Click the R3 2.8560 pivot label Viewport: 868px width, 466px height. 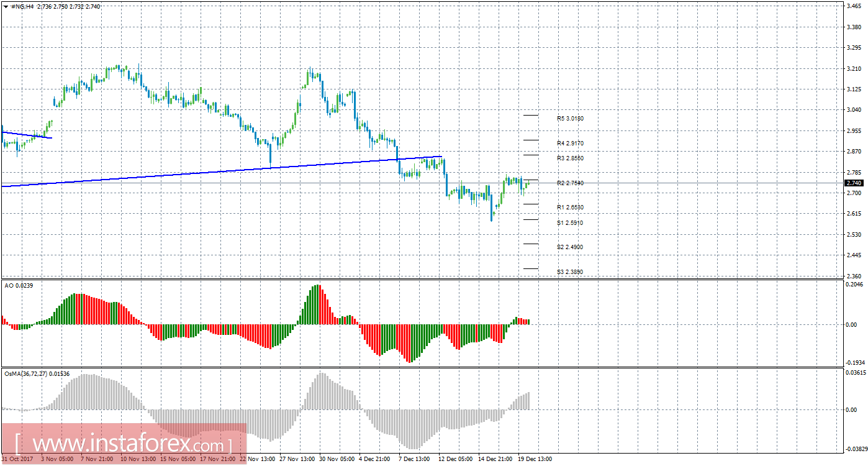(x=569, y=158)
